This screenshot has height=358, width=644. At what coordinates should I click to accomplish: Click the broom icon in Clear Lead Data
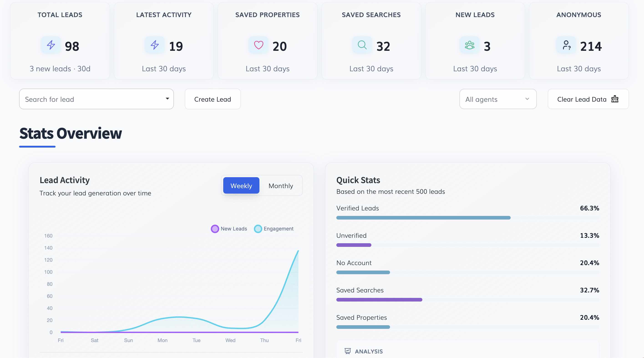pyautogui.click(x=615, y=99)
